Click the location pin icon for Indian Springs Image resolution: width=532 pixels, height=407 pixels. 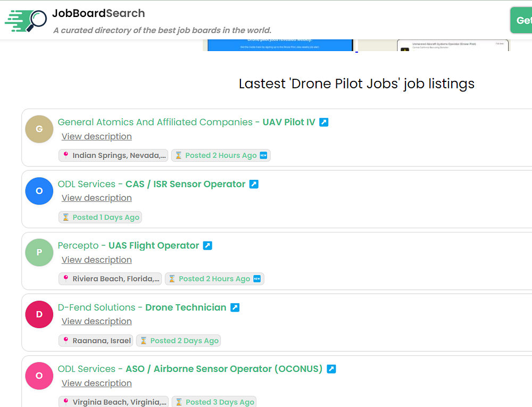[66, 155]
